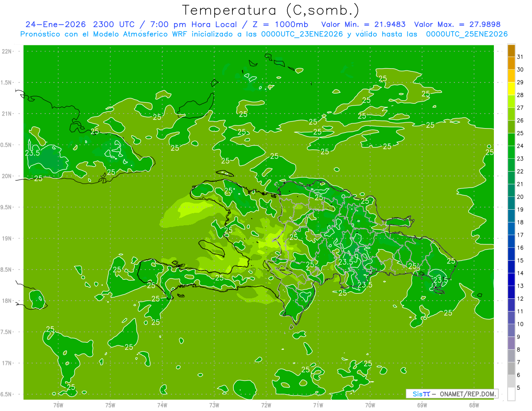Click the blue 'Sistπ' logo text
This screenshot has height=411, width=532.
[421, 394]
